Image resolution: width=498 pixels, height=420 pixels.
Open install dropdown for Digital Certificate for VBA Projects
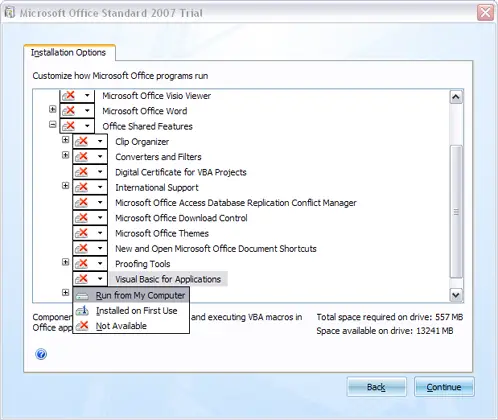(90, 172)
